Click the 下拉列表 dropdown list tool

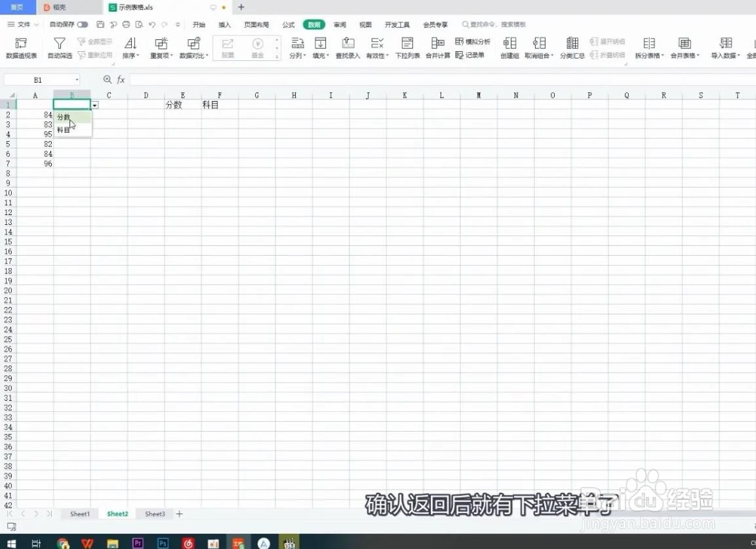(x=407, y=49)
